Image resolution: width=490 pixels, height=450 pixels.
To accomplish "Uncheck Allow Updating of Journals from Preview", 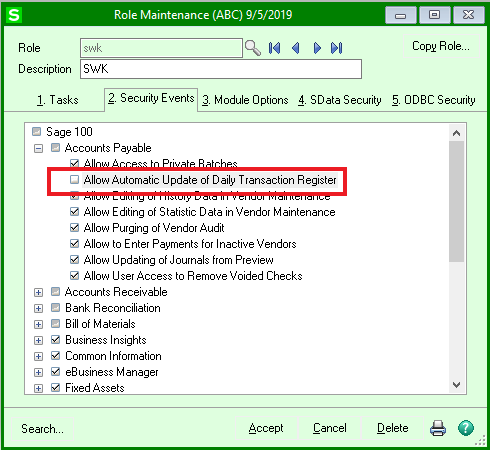I will pyautogui.click(x=74, y=259).
